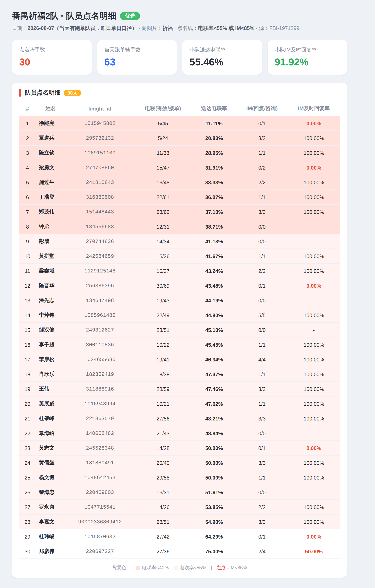
Task: Click the 电联(有效/接单) column header
Action: [x=163, y=109]
